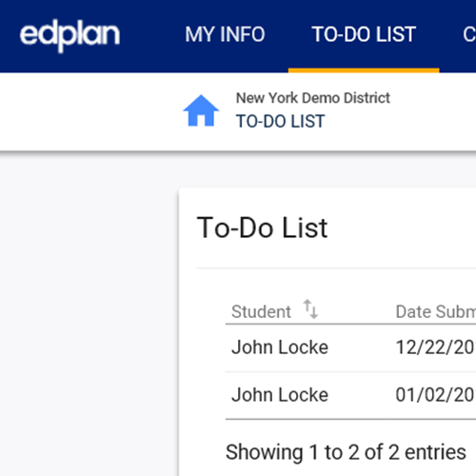This screenshot has width=476, height=476.
Task: Open the cut-off tab after TO-DO LIST
Action: click(x=469, y=34)
